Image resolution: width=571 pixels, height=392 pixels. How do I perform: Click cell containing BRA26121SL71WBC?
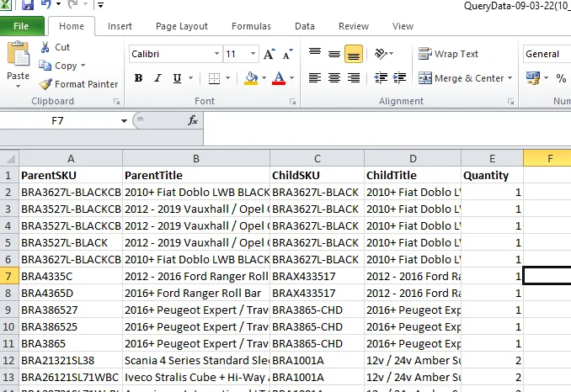[x=71, y=378]
